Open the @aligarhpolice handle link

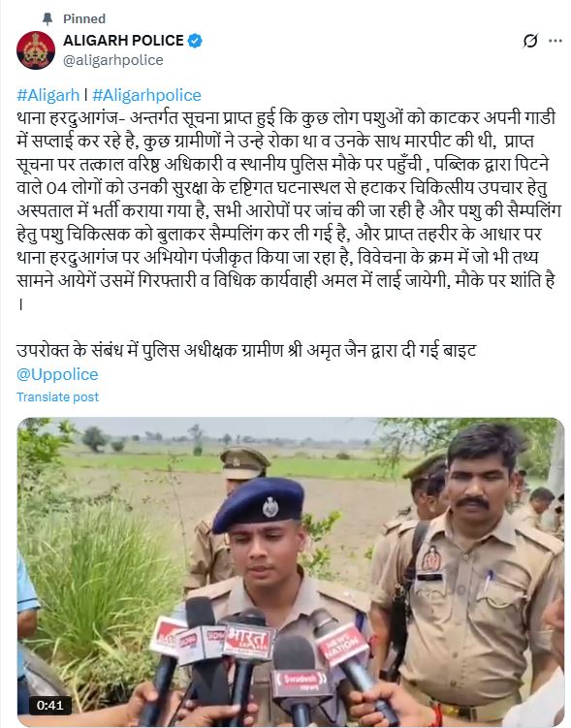pos(112,60)
